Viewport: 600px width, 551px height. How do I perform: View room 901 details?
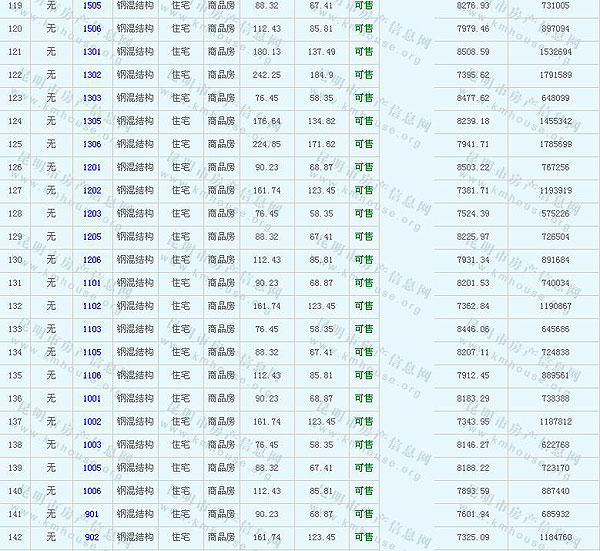pyautogui.click(x=92, y=514)
